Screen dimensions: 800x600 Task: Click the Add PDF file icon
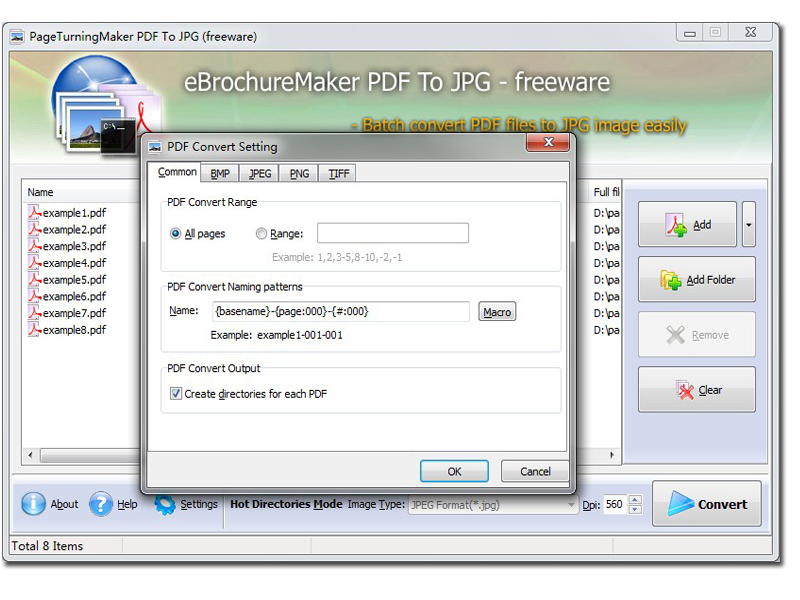point(676,225)
